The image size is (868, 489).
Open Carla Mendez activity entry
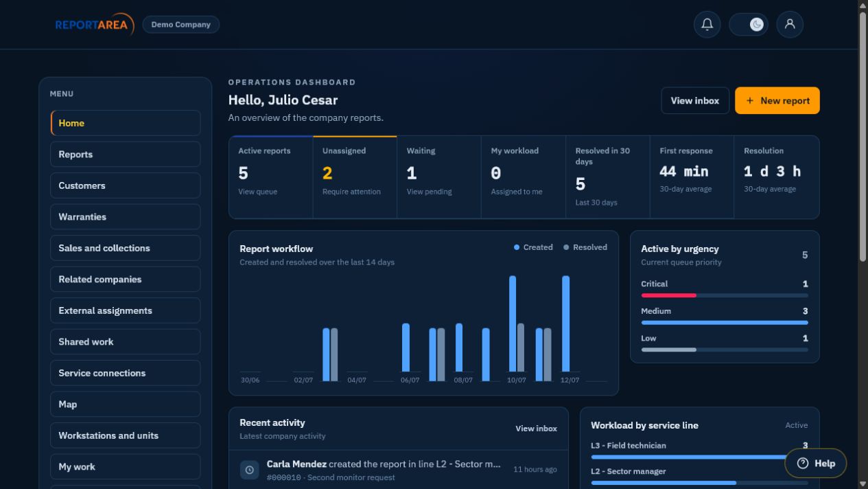click(399, 470)
